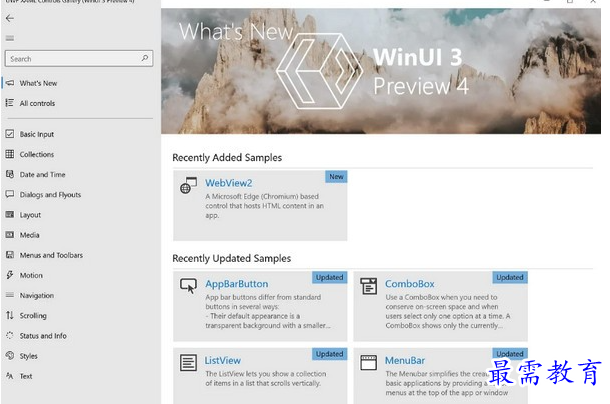610x404 pixels.
Task: Click the Media icon in sidebar
Action: (10, 235)
